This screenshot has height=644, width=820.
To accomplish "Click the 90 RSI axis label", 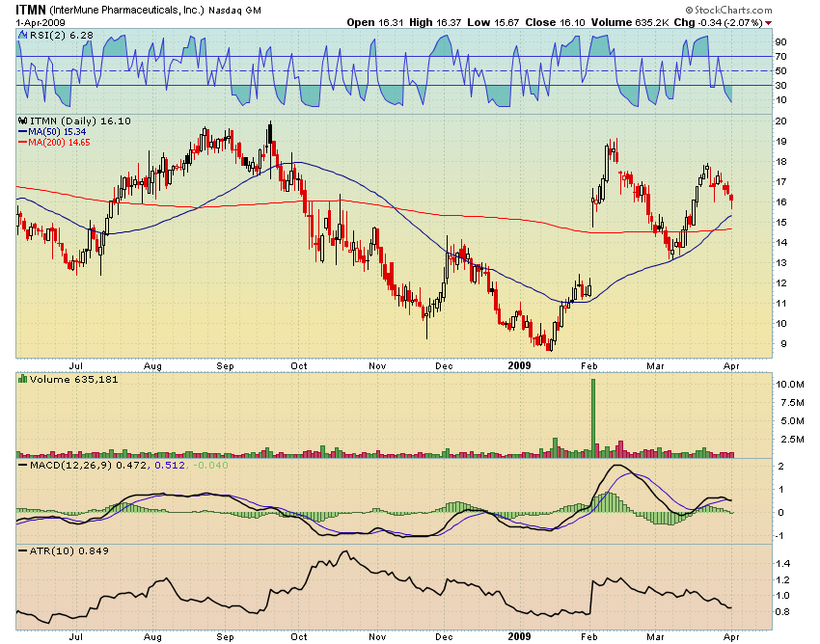I will tap(781, 41).
